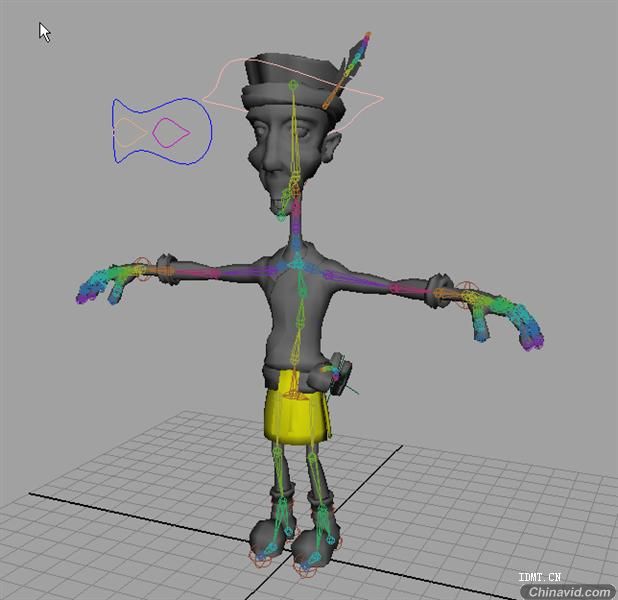Select the green joint at top of head
Viewport: 618px width, 600px height.
pyautogui.click(x=293, y=84)
